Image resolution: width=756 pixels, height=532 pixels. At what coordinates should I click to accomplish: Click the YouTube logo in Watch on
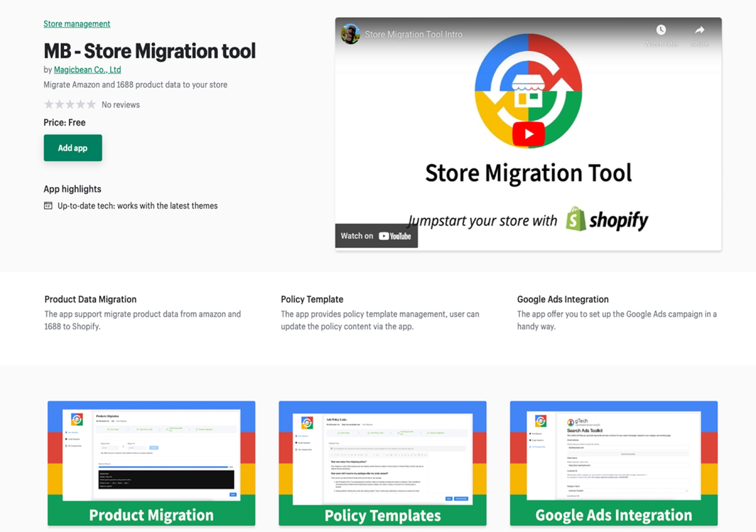tap(395, 236)
